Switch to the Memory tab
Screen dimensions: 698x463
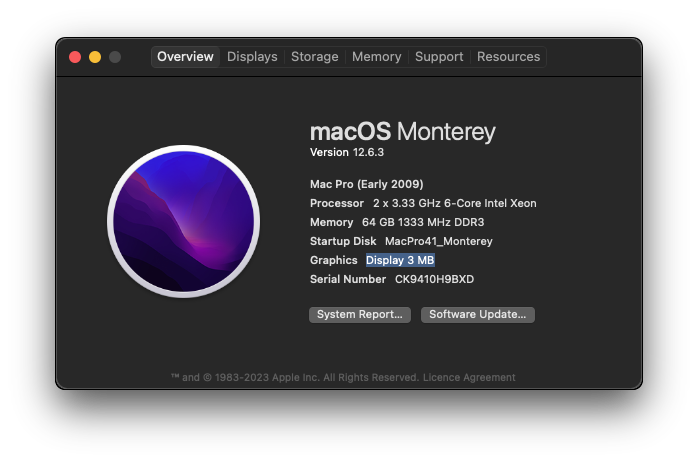[377, 57]
